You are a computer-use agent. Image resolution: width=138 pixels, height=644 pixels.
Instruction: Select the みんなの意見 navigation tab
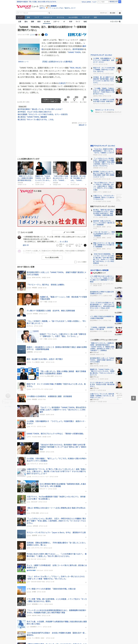(73, 17)
